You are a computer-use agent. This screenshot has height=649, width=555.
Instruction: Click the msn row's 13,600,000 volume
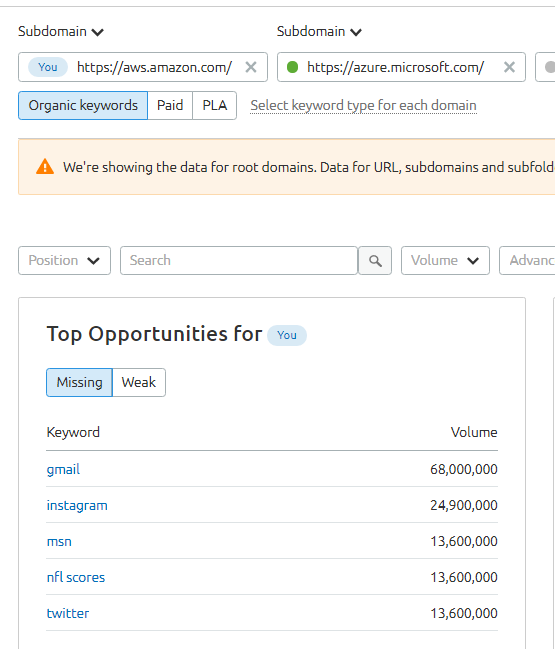click(x=464, y=541)
